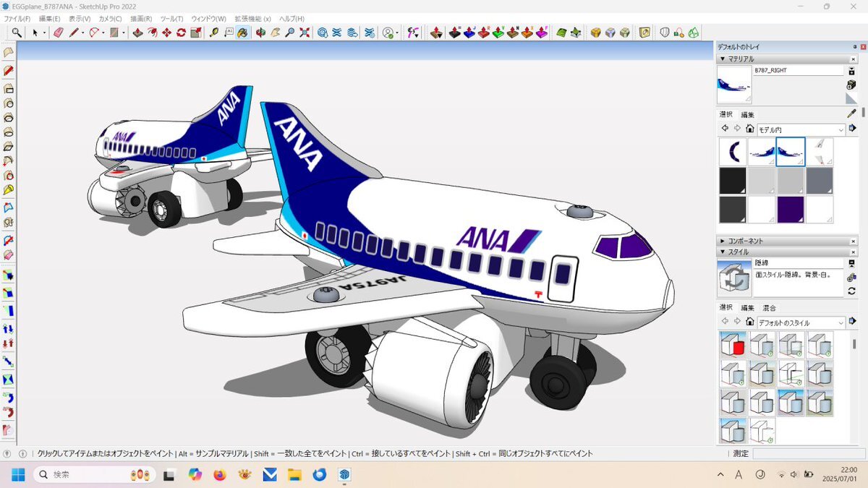
Task: Select the Orbit tool
Action: (x=260, y=33)
